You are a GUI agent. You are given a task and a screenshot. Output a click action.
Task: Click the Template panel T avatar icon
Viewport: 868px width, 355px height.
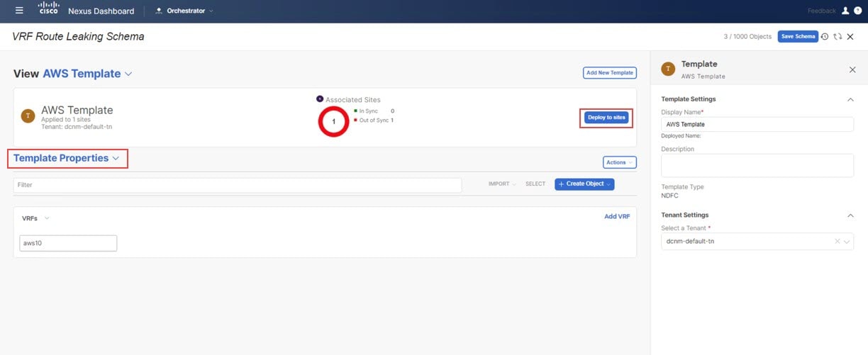tap(668, 69)
